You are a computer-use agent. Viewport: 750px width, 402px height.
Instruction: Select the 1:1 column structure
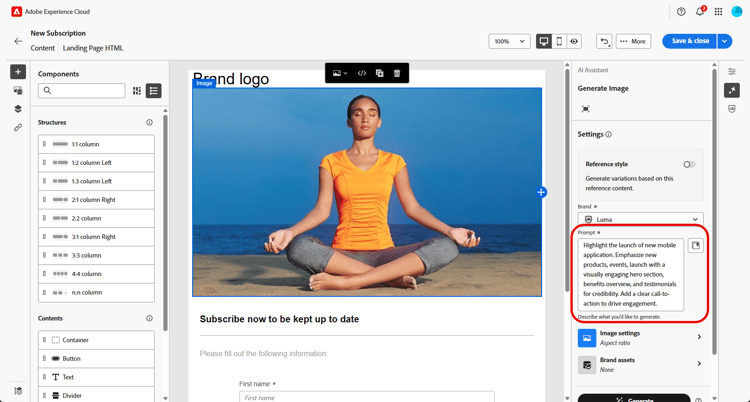[96, 144]
